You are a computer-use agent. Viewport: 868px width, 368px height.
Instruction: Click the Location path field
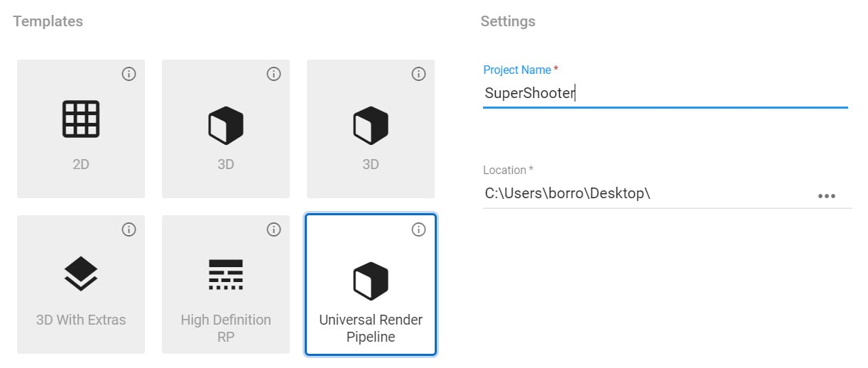coord(639,193)
